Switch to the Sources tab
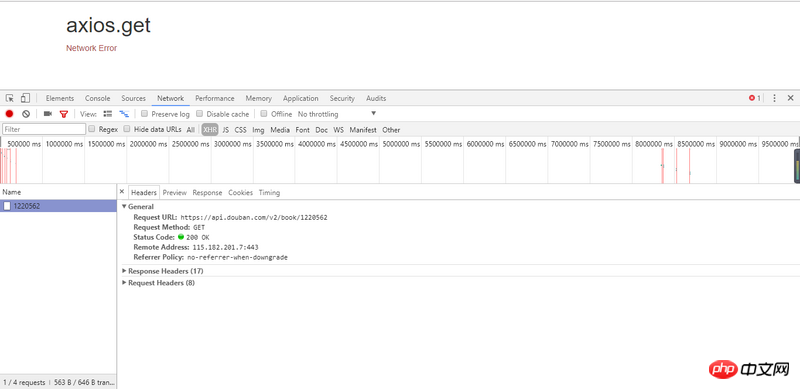 pos(133,98)
